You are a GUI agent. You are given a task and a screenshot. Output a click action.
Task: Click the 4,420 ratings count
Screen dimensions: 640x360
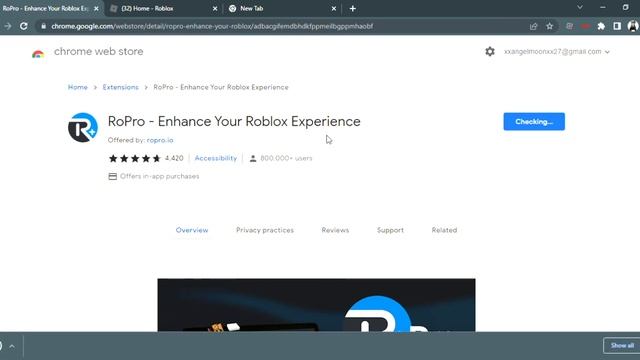(x=174, y=158)
